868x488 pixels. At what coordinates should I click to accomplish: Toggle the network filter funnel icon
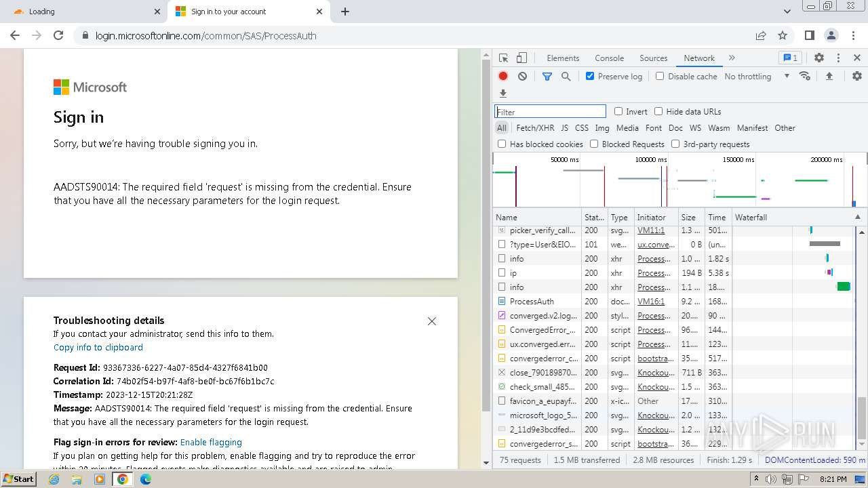(547, 77)
